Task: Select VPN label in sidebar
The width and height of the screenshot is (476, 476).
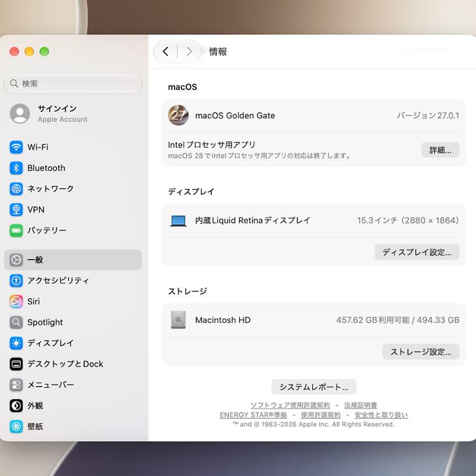Action: click(x=36, y=209)
